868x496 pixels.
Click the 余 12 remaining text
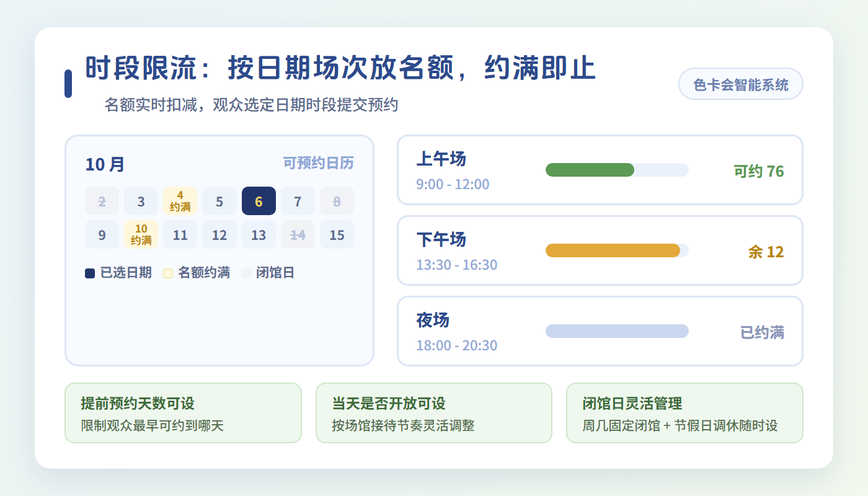pos(766,252)
